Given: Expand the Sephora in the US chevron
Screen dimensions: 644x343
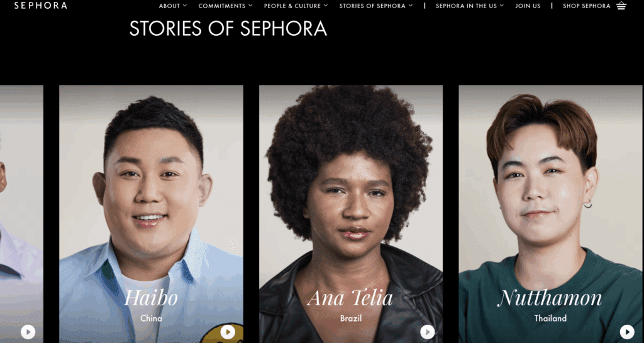Looking at the screenshot, I should click(x=502, y=6).
